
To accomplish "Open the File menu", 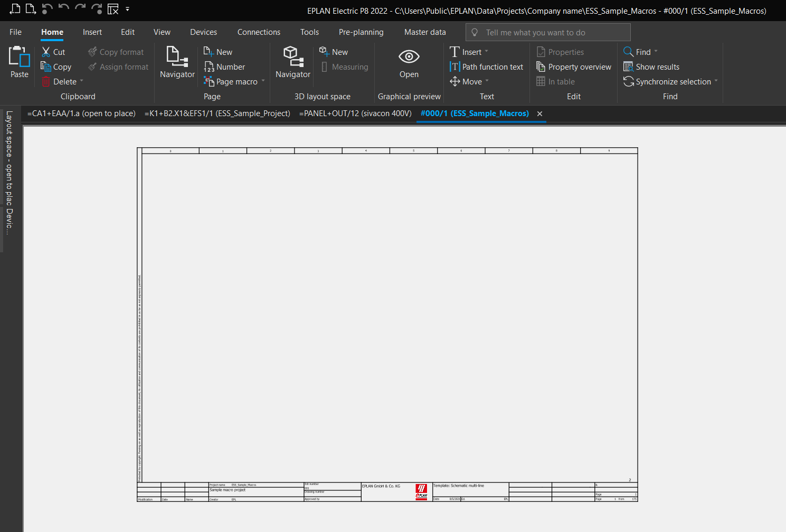I will (x=15, y=32).
